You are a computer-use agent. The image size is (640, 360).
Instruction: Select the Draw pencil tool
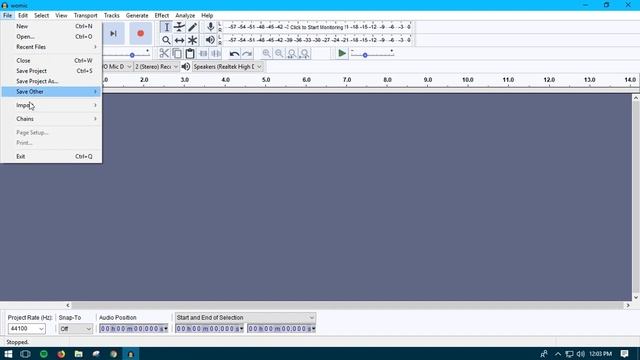tap(192, 27)
